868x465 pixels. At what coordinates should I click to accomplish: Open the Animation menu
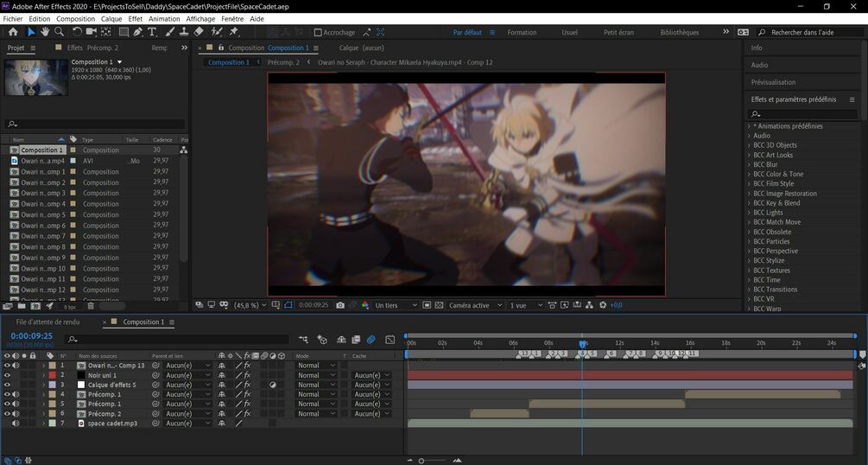point(164,19)
